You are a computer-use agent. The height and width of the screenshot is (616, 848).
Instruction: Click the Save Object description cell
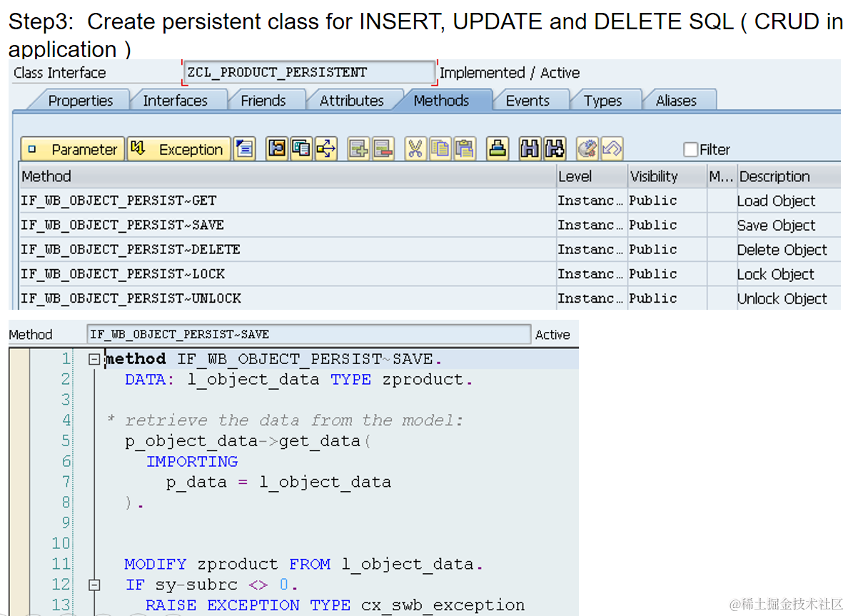(x=789, y=225)
